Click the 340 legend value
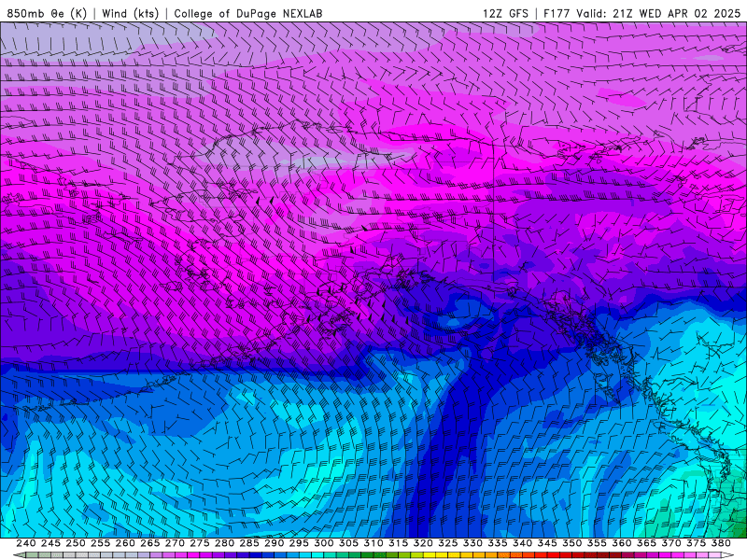 pos(522,543)
